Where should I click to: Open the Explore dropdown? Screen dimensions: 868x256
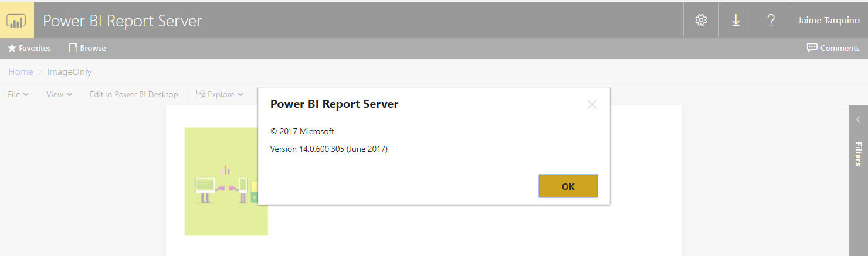tap(219, 94)
